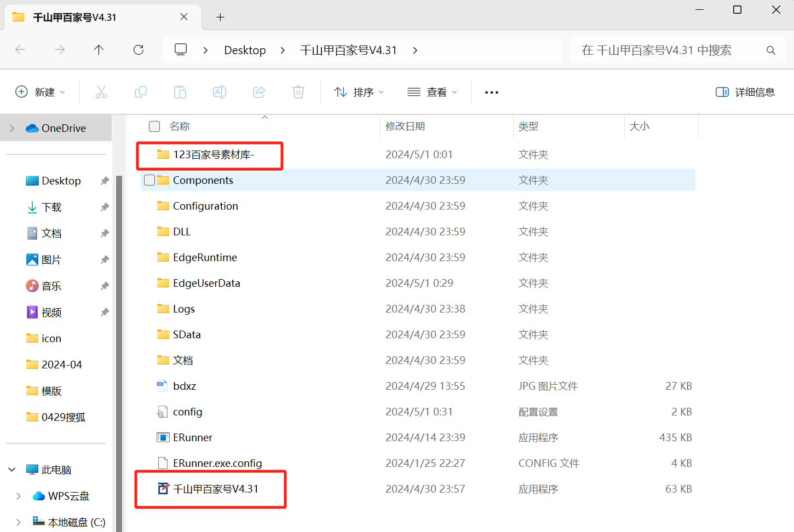Toggle the 详细信息 details pane
This screenshot has height=532, width=794.
click(745, 92)
